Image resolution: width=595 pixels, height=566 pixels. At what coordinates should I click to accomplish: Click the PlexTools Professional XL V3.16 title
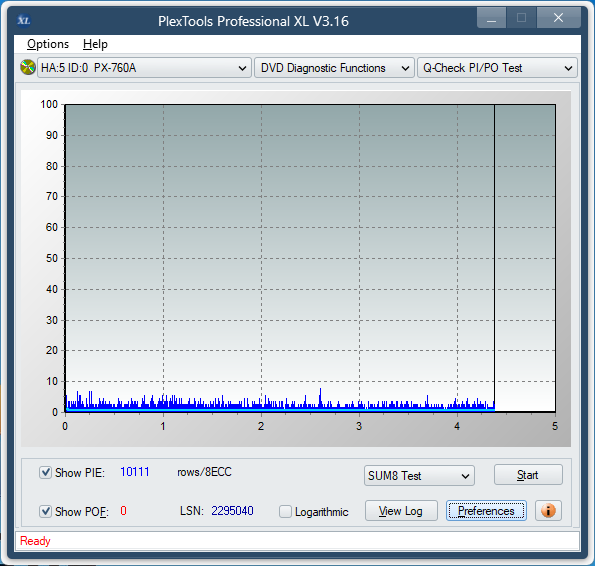point(253,21)
